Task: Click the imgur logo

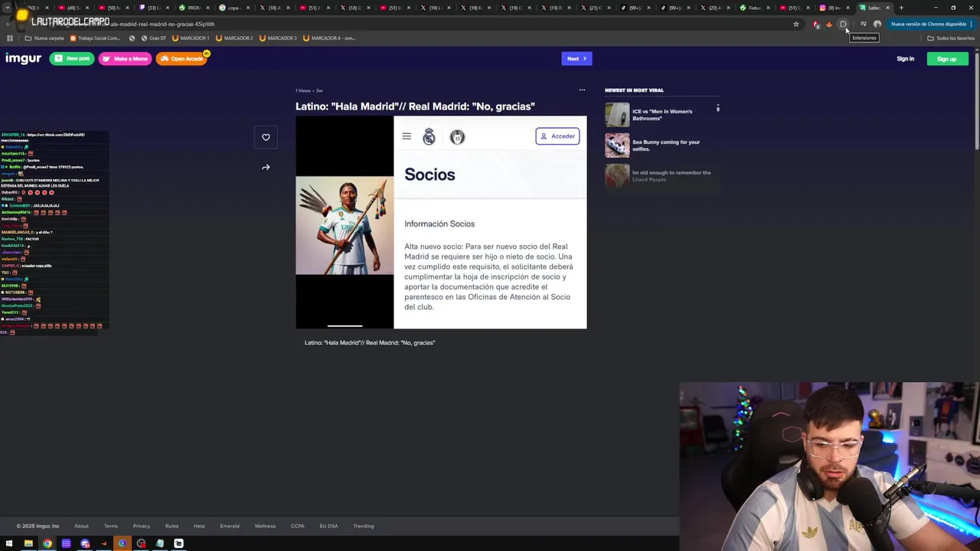Action: [23, 58]
